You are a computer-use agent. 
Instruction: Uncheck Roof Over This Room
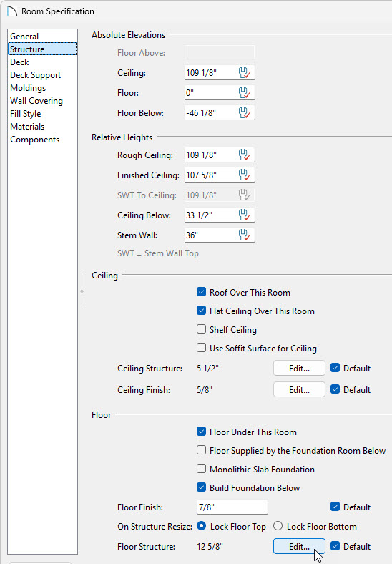pos(202,292)
